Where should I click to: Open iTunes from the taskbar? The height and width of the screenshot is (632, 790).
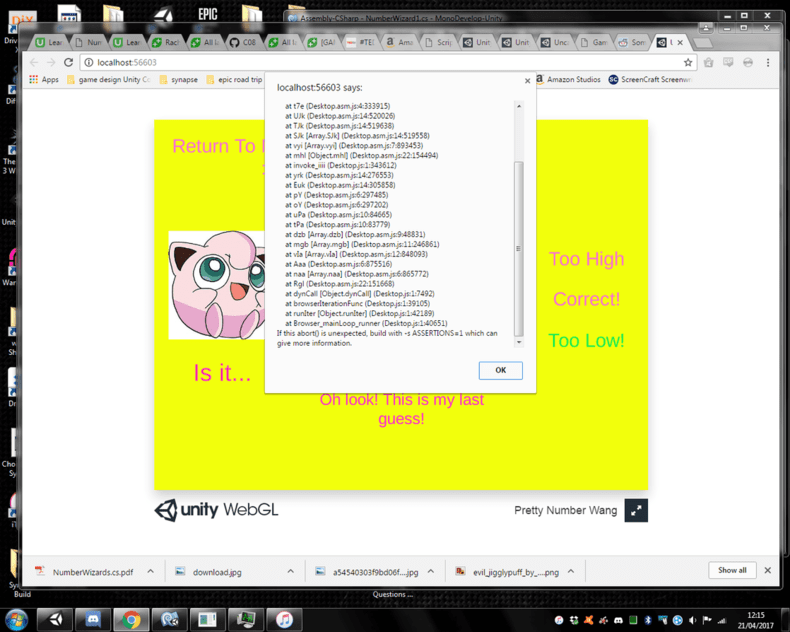[x=284, y=619]
